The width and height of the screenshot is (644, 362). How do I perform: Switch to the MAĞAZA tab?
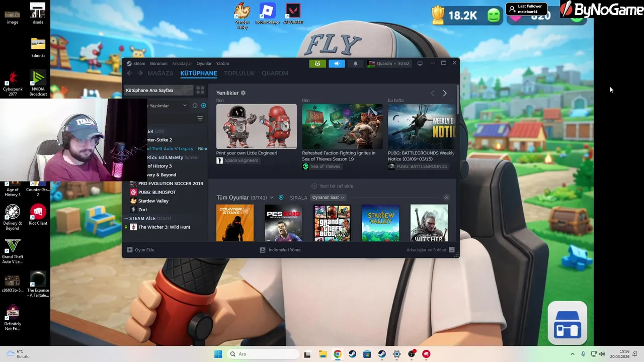(160, 73)
